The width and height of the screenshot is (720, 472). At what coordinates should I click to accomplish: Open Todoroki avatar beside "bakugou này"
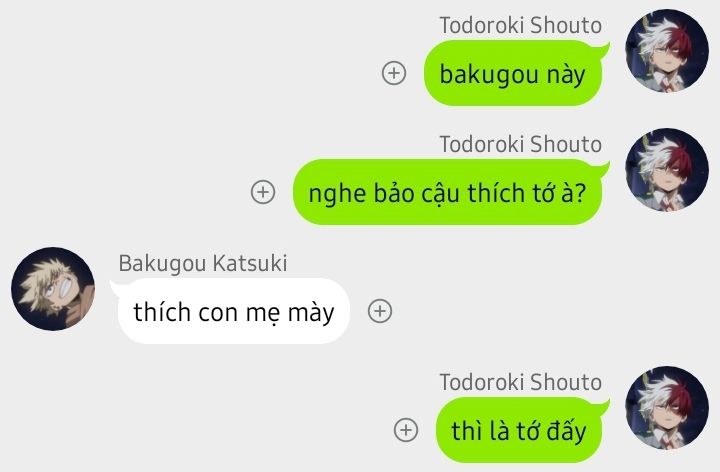point(667,51)
